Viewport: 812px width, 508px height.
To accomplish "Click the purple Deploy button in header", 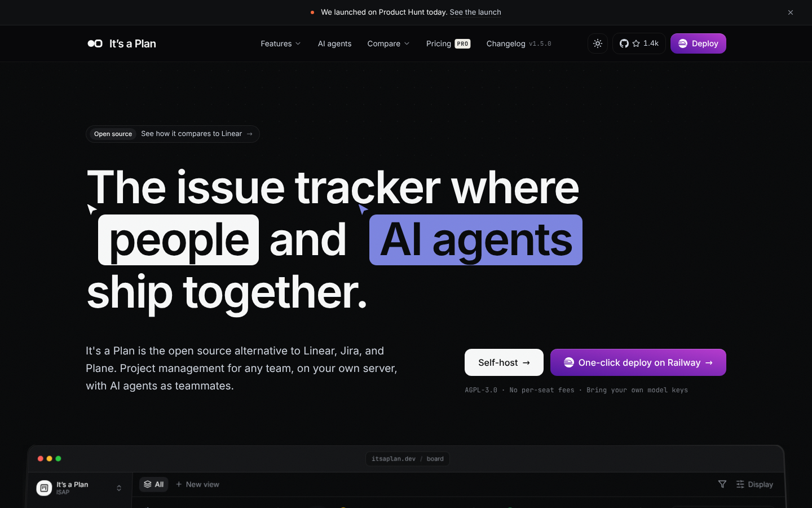I will tap(698, 43).
